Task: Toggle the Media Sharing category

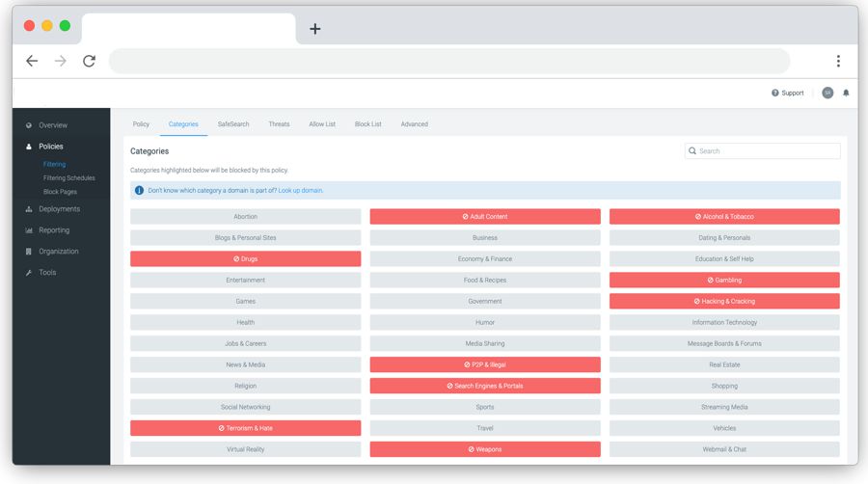Action: [x=485, y=343]
